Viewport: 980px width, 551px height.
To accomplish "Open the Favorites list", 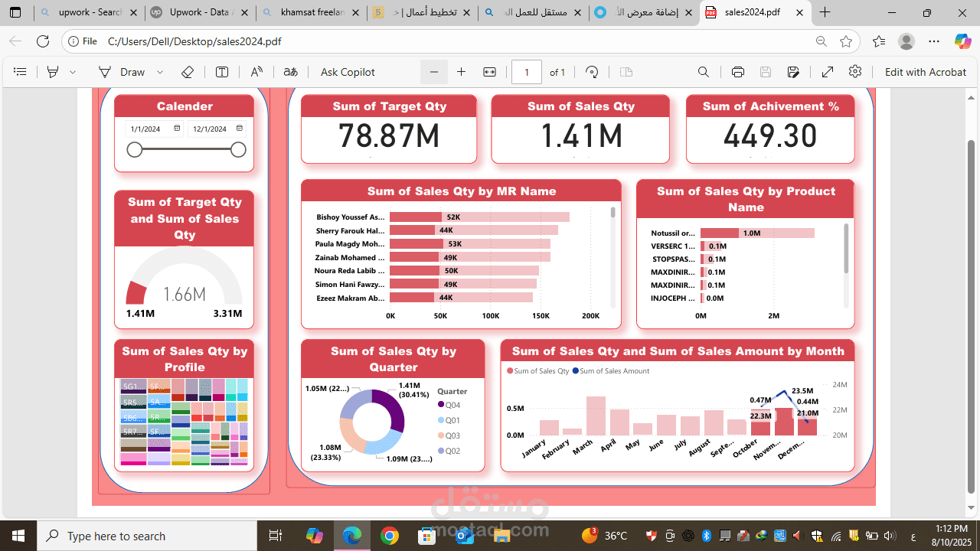I will pyautogui.click(x=879, y=41).
